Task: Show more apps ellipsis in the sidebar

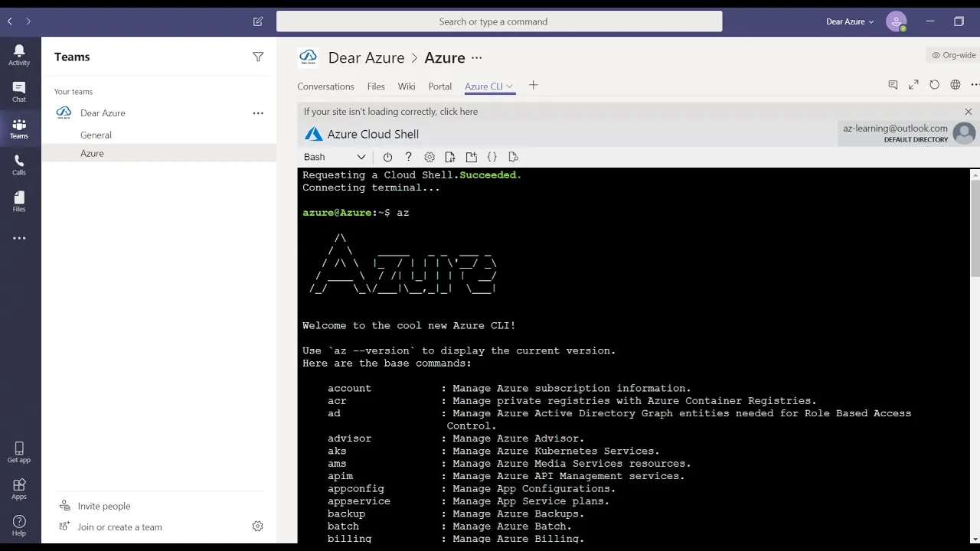Action: click(19, 238)
